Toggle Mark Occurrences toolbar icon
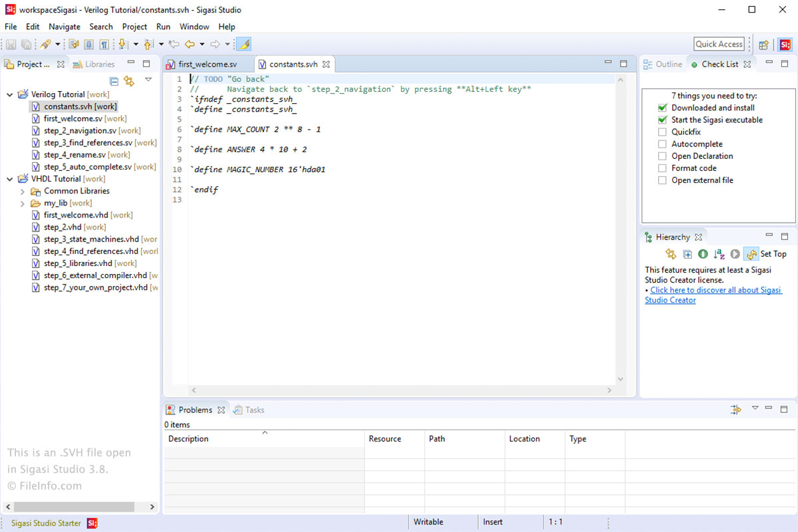Viewport: 798px width, 532px height. [74, 45]
